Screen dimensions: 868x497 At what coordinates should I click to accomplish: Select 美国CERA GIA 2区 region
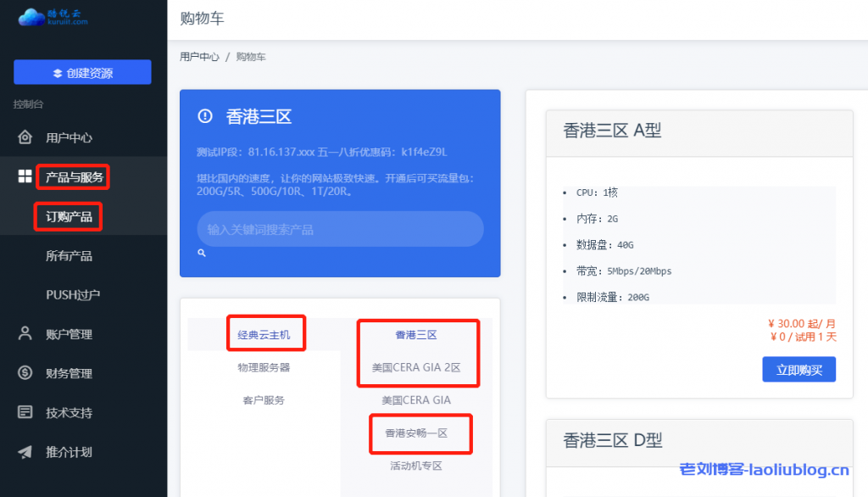[x=418, y=366]
